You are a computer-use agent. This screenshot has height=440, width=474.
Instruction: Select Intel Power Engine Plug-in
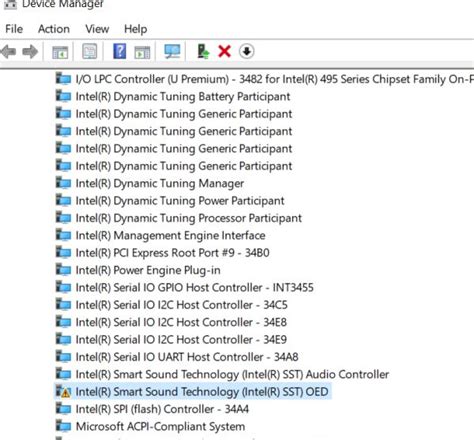point(148,270)
